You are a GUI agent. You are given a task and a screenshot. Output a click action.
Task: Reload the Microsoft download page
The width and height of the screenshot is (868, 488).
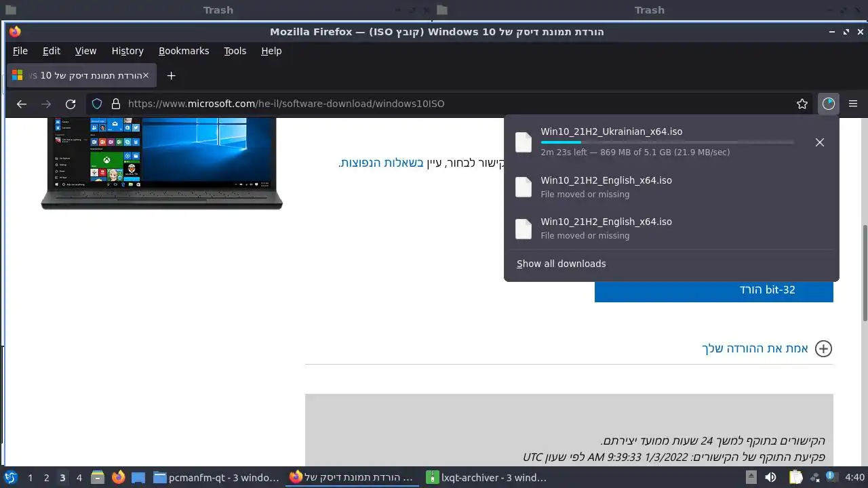[71, 104]
